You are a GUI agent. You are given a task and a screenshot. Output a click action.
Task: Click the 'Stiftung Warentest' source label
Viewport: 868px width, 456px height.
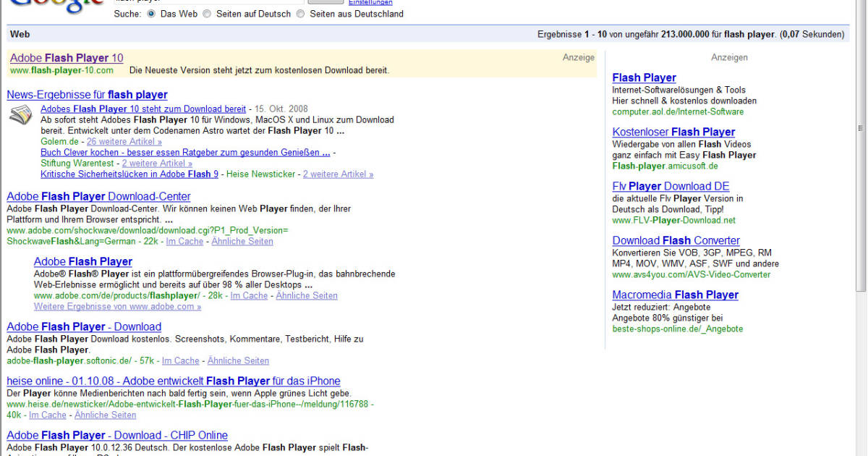(77, 163)
